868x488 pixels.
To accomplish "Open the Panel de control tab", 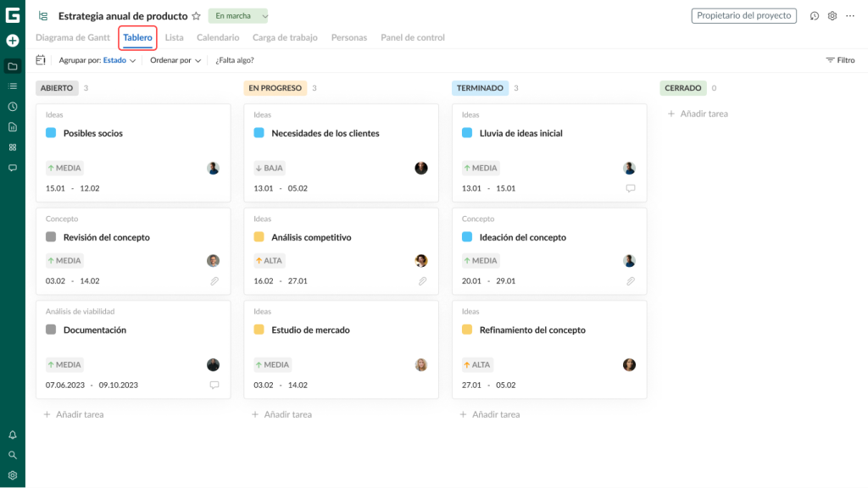I will click(x=413, y=37).
